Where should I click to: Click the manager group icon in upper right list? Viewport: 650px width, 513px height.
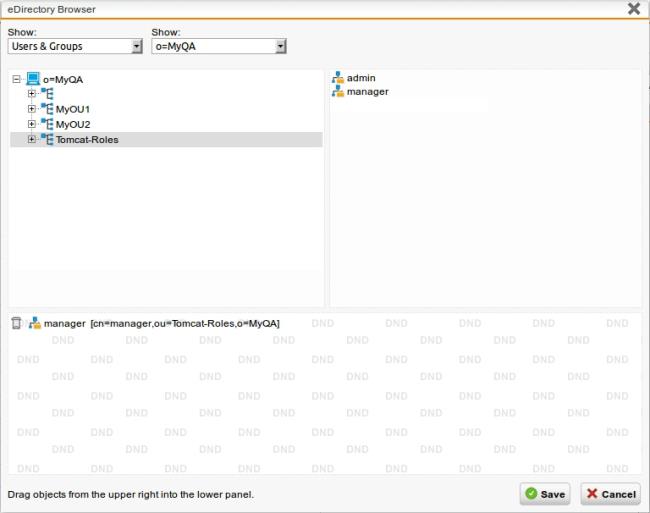tap(338, 92)
